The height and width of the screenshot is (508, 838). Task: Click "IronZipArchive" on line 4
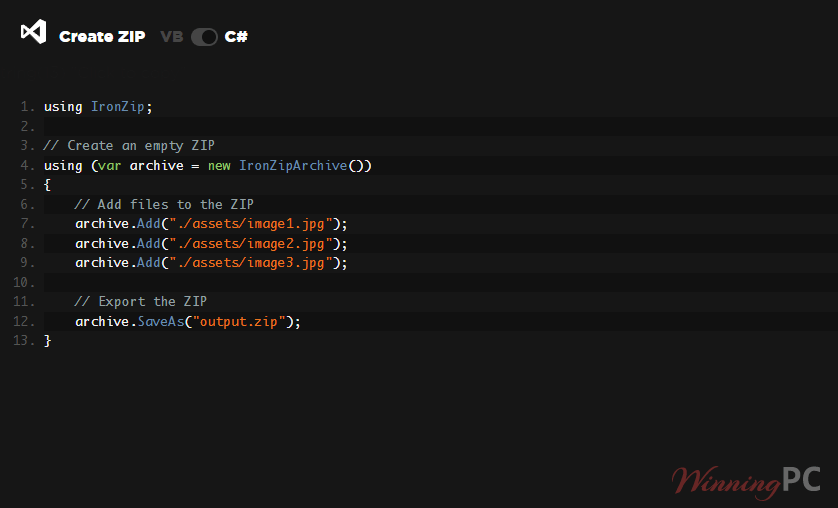coord(293,166)
